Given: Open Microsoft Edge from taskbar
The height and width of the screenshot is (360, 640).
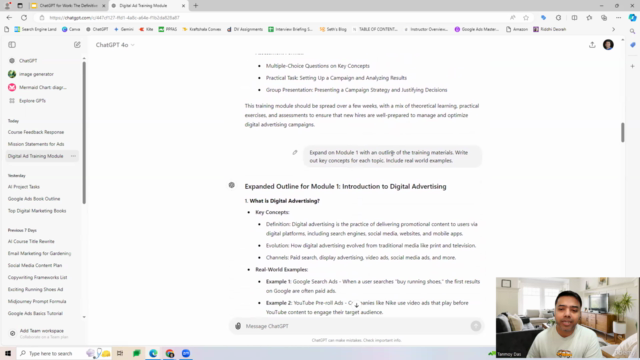Looking at the screenshot, I should tap(153, 353).
